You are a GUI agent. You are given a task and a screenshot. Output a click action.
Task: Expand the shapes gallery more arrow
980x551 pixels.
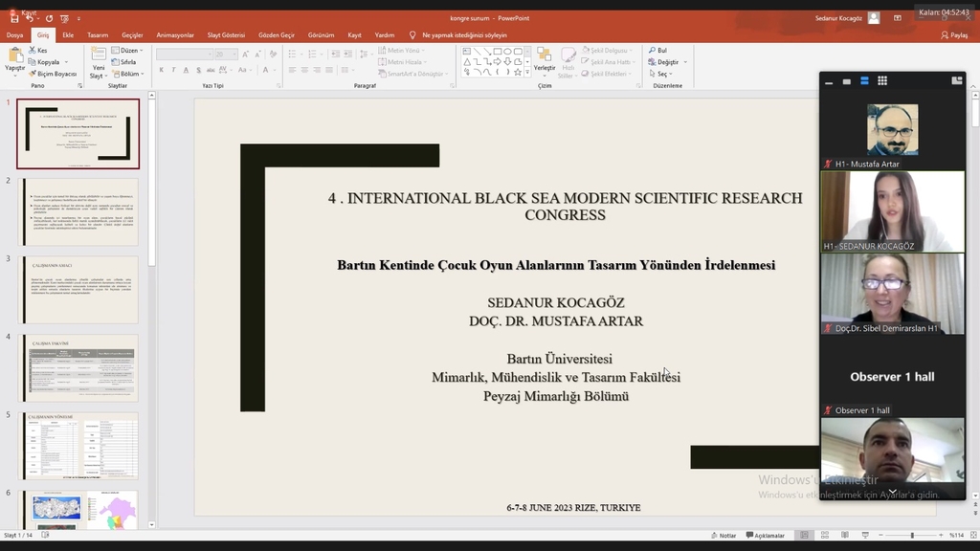[527, 73]
